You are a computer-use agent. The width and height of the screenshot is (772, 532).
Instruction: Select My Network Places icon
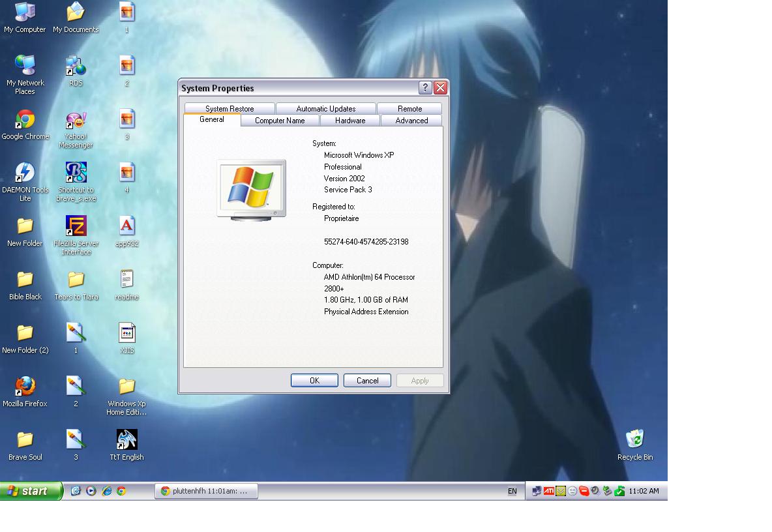[25, 75]
